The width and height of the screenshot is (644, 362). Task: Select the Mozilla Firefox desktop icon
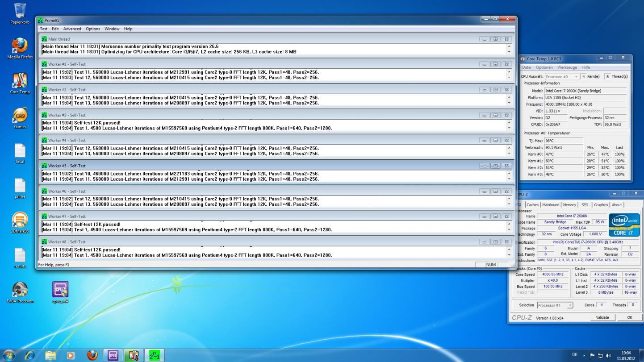(x=20, y=49)
